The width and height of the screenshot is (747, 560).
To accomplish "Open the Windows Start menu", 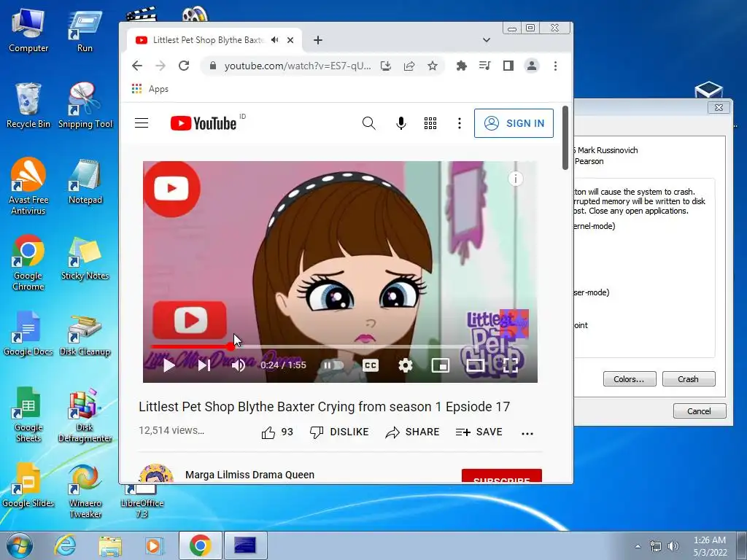I will [x=20, y=545].
